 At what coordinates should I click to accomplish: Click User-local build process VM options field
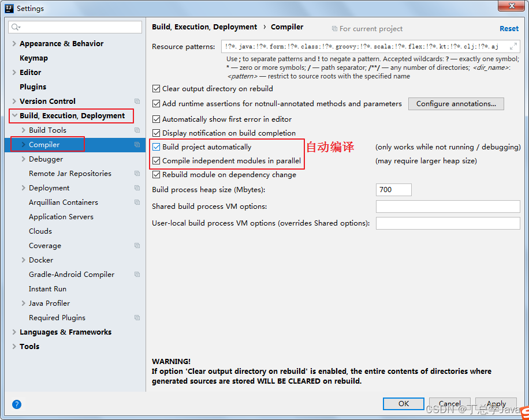point(448,223)
